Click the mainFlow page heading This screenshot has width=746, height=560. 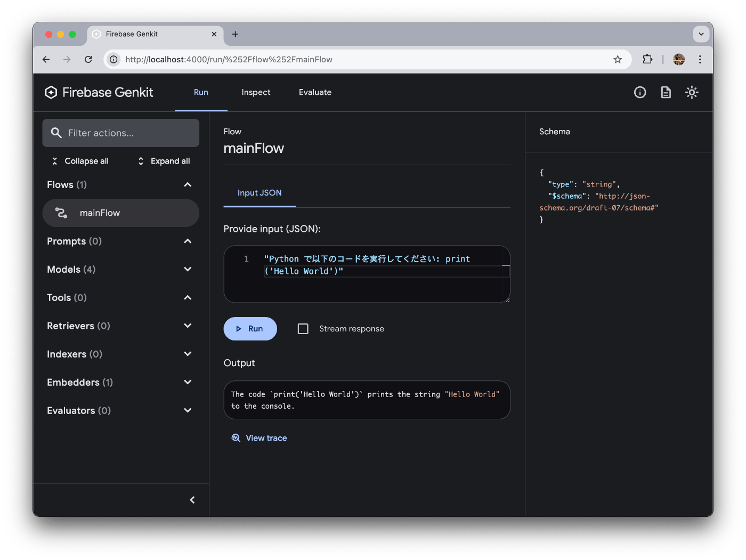(254, 148)
